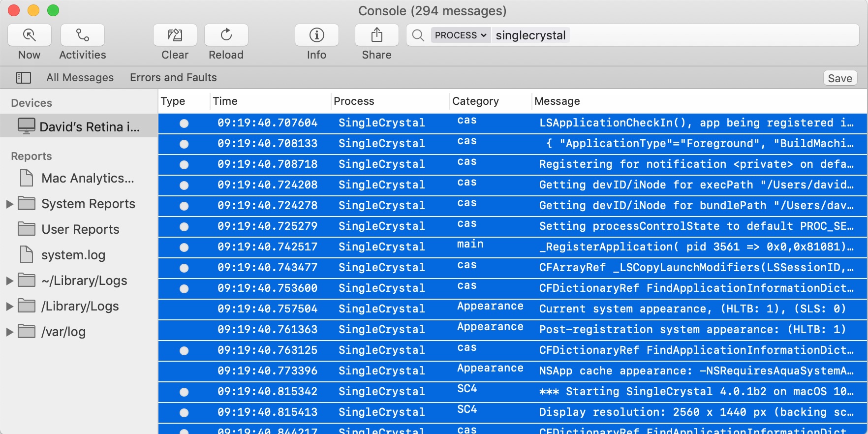Open the Share toolbar button
This screenshot has width=868, height=434.
point(377,35)
